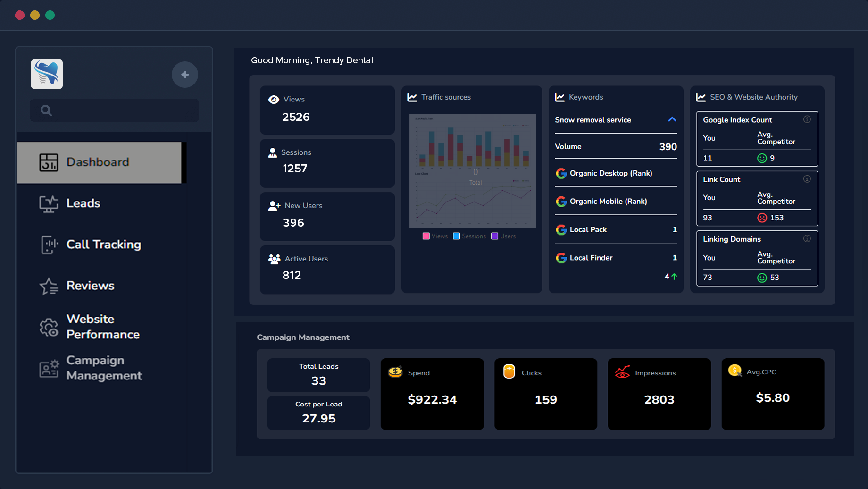Click the Spend coin icon
Screen dimensions: 868x489
(x=395, y=372)
